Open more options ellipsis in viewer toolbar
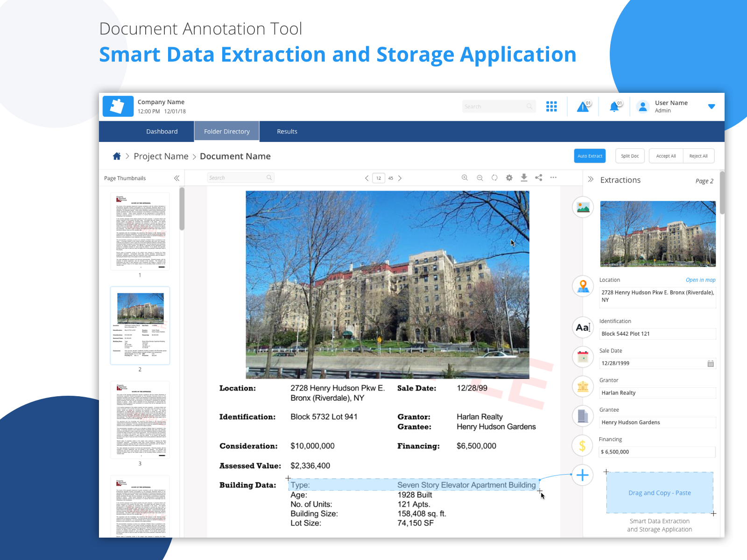747x560 pixels. pyautogui.click(x=553, y=177)
